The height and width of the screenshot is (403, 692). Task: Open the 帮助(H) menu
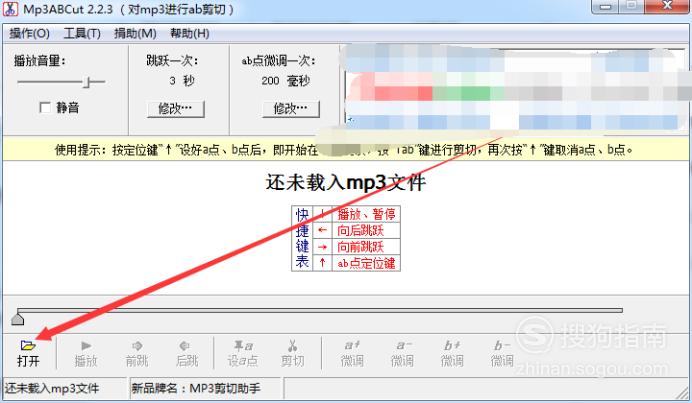(x=189, y=33)
